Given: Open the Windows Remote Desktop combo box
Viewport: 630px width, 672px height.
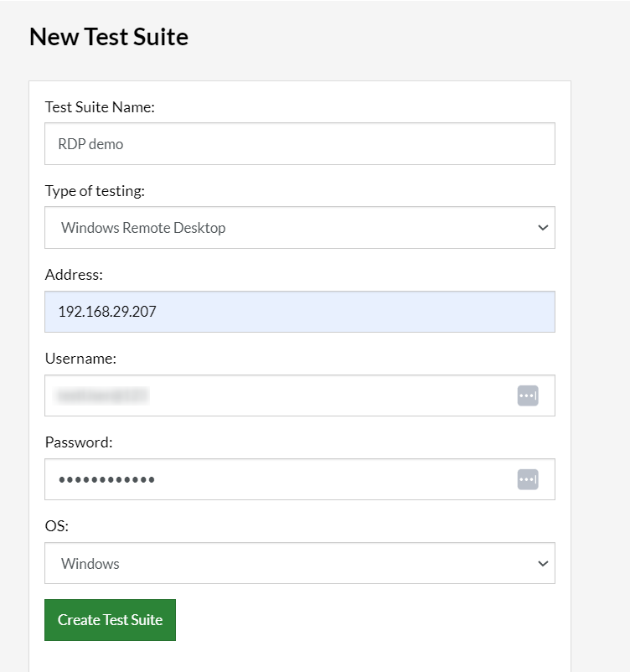Looking at the screenshot, I should [285, 228].
